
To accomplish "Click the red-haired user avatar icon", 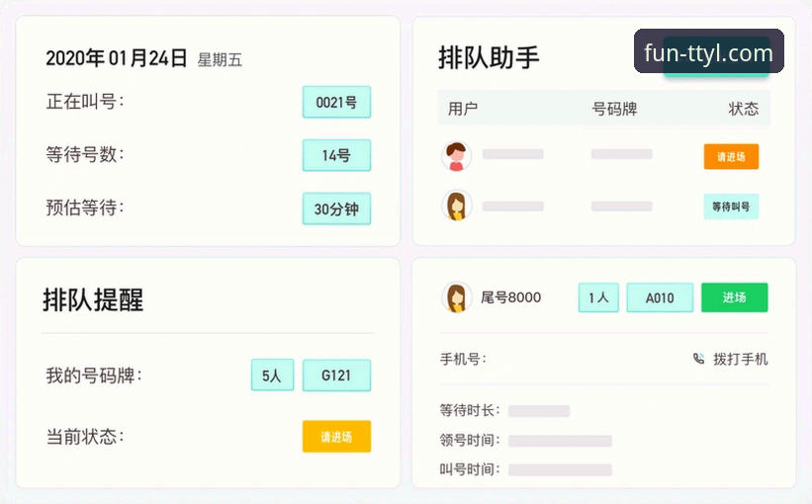I will pyautogui.click(x=456, y=156).
